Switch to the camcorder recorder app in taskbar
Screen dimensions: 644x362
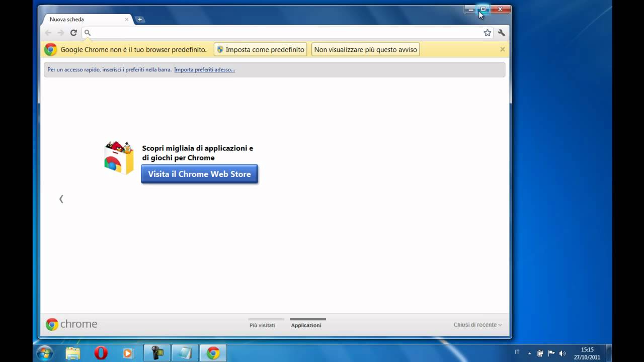point(157,353)
